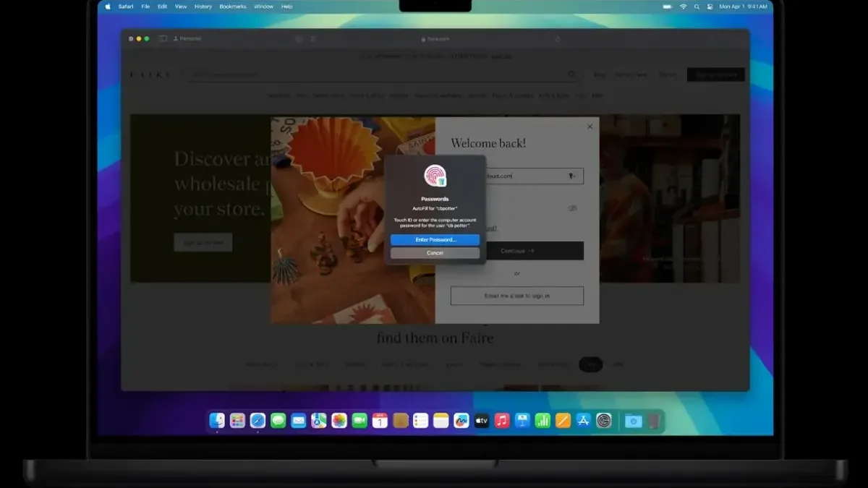The height and width of the screenshot is (488, 868).
Task: Open the Downloads folder in Dock
Action: [x=634, y=420]
